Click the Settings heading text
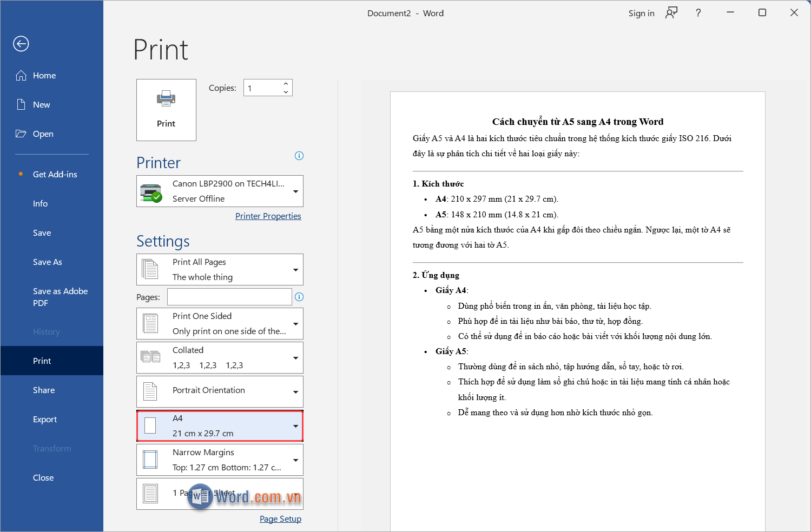Viewport: 811px width, 532px height. [x=163, y=241]
